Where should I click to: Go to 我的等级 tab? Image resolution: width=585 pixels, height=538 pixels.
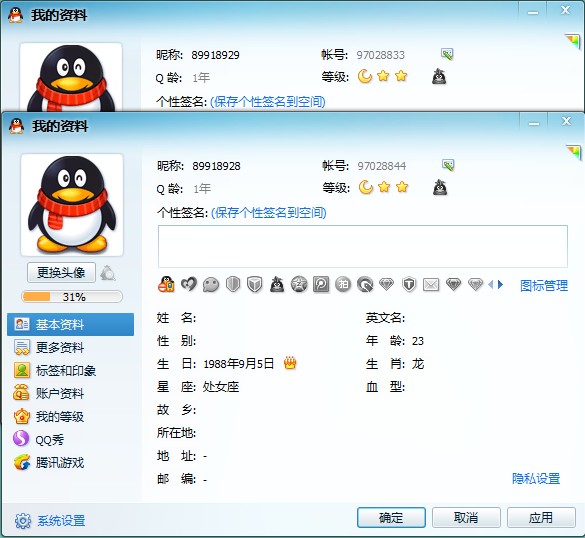pos(71,417)
